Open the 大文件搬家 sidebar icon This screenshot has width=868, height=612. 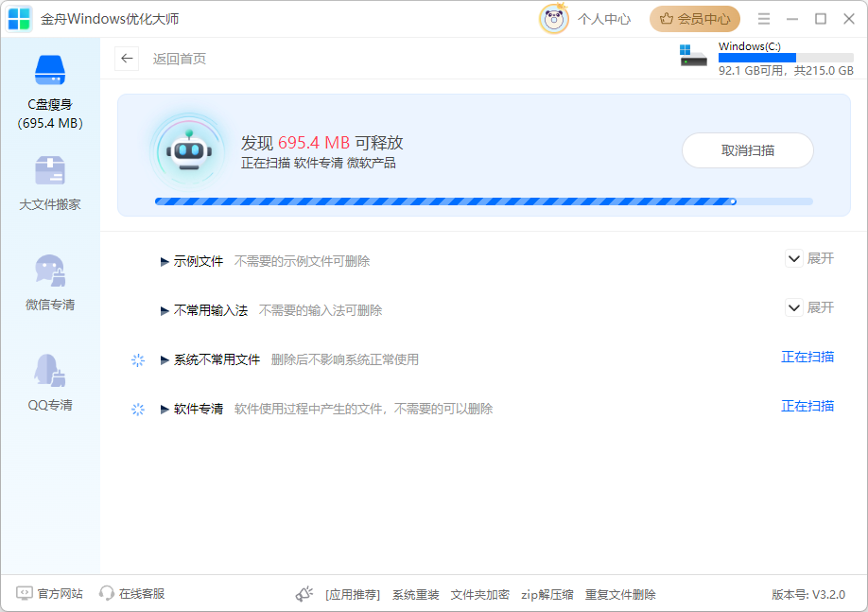click(50, 171)
